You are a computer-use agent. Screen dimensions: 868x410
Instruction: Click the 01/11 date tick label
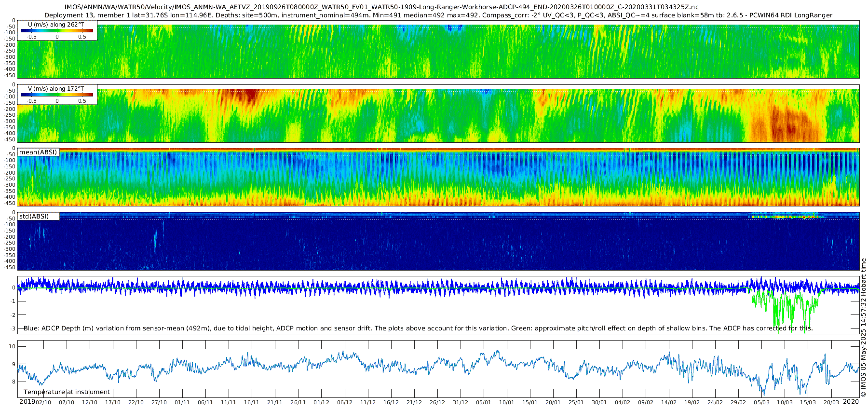coord(182,402)
